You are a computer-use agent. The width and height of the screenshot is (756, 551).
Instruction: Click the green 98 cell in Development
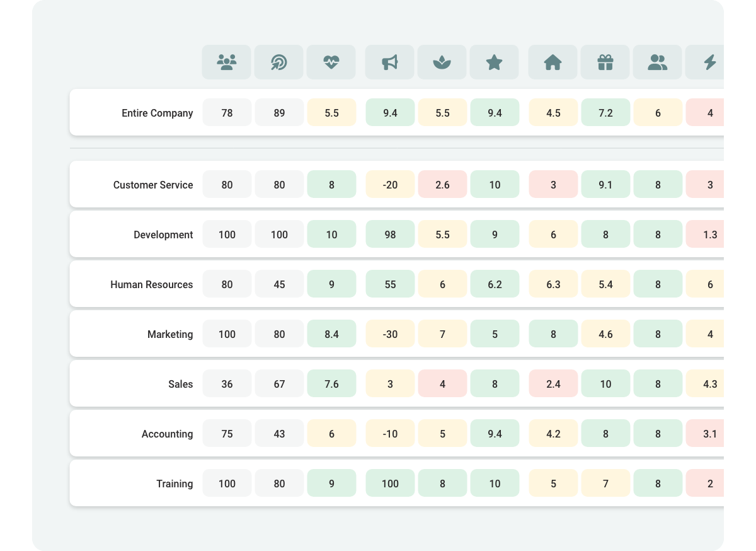390,235
